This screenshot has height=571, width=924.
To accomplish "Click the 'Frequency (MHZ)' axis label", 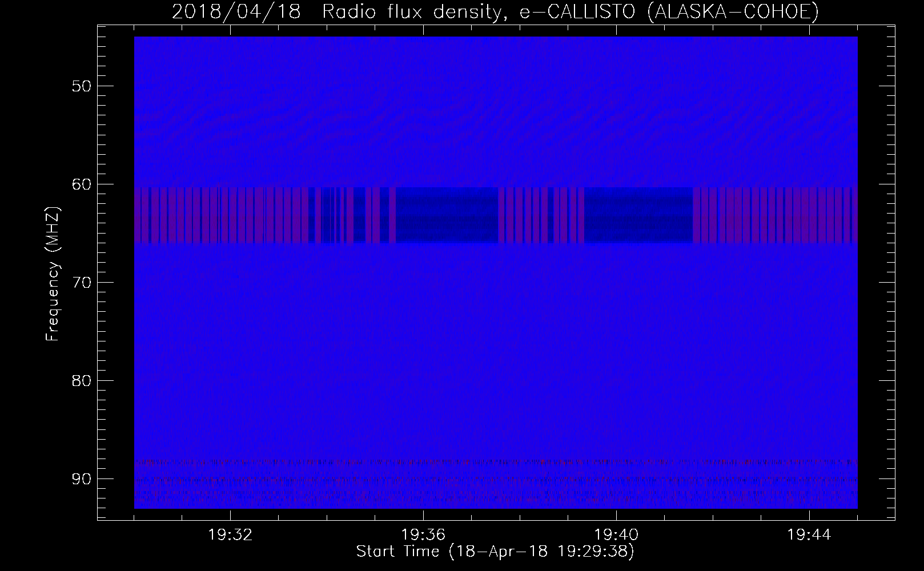I will click(53, 274).
